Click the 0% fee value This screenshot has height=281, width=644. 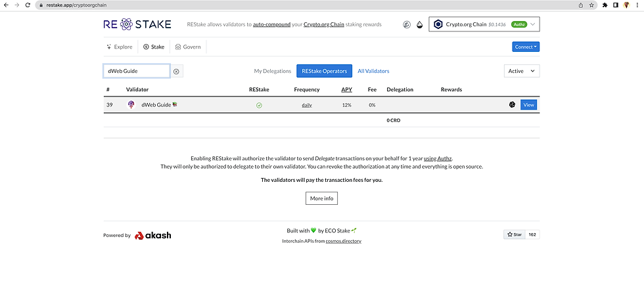click(x=372, y=106)
